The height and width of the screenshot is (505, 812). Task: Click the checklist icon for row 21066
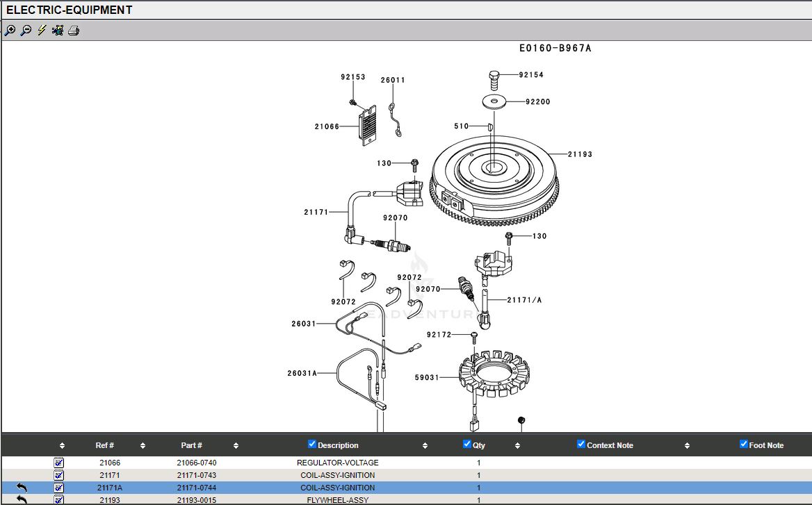click(x=59, y=463)
